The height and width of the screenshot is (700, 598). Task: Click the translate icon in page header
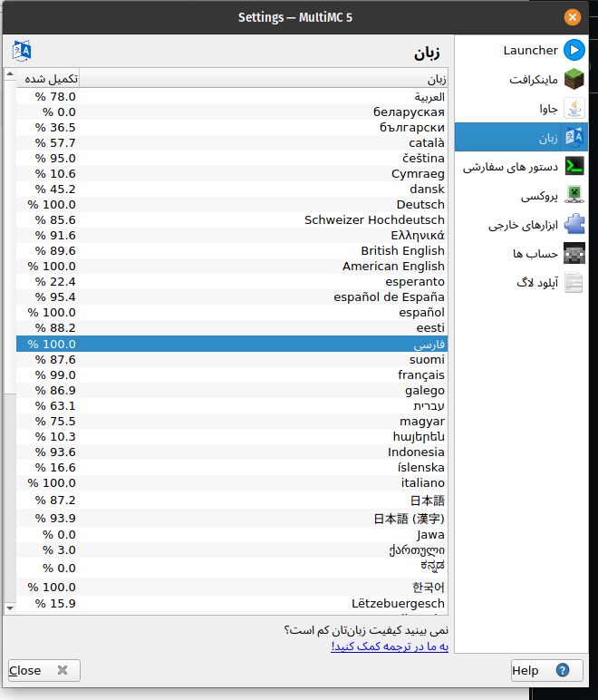click(x=22, y=51)
